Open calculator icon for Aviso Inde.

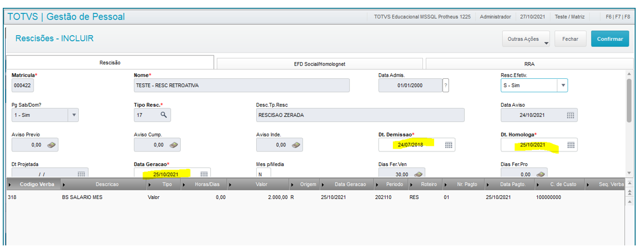coord(296,145)
